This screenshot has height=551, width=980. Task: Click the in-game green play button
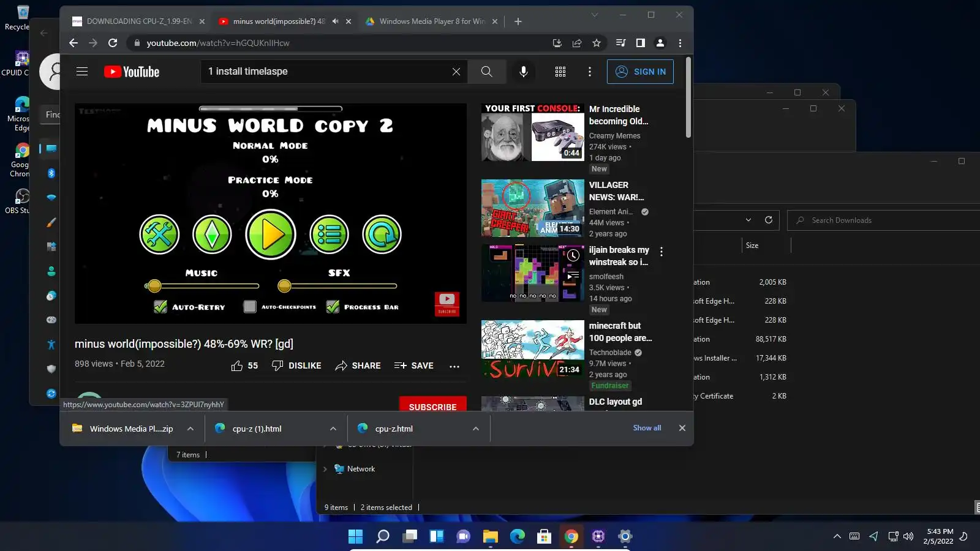[x=271, y=234]
